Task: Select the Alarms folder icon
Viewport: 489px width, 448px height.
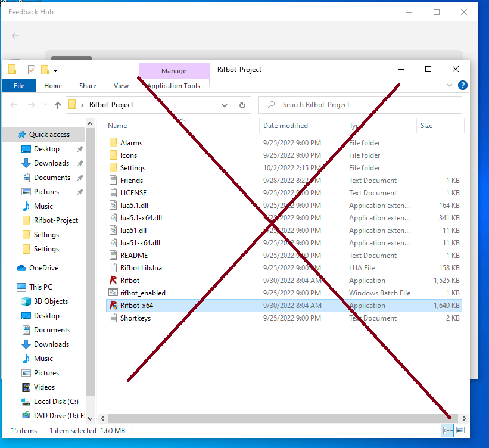Action: tap(113, 143)
